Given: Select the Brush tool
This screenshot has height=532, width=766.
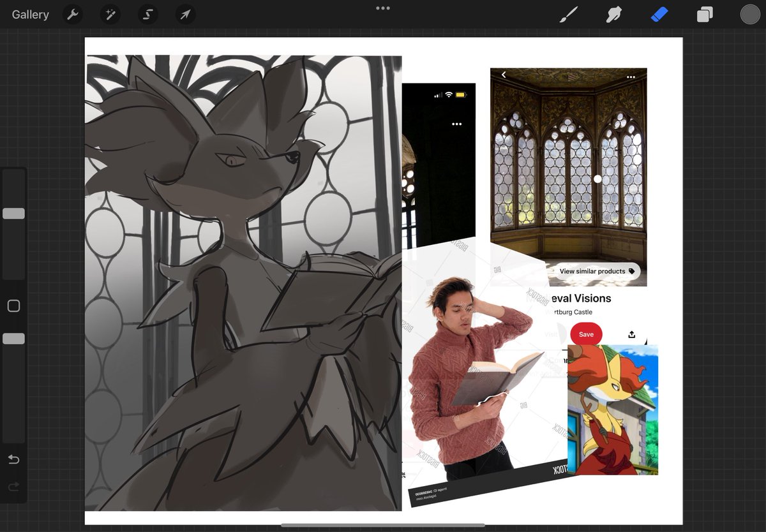Looking at the screenshot, I should 568,15.
